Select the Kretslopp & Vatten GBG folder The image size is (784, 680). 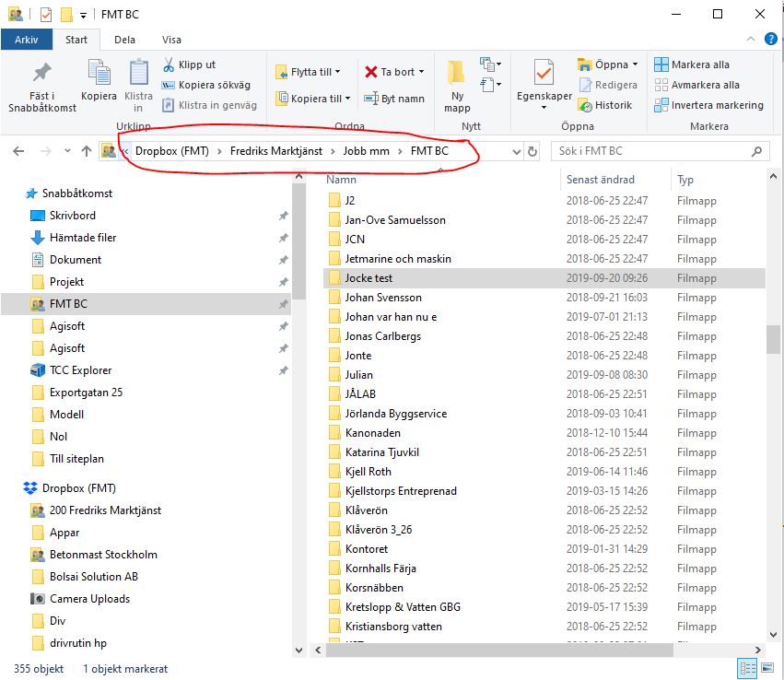(x=544, y=607)
